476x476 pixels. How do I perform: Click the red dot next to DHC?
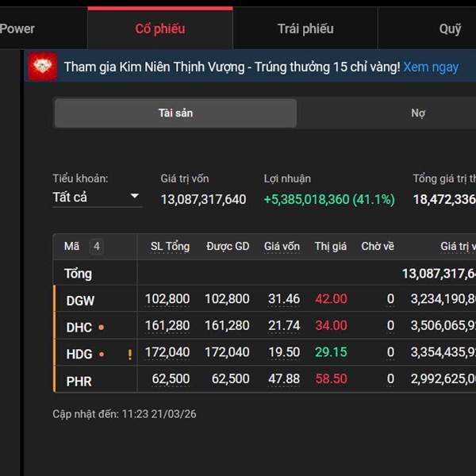point(102,327)
